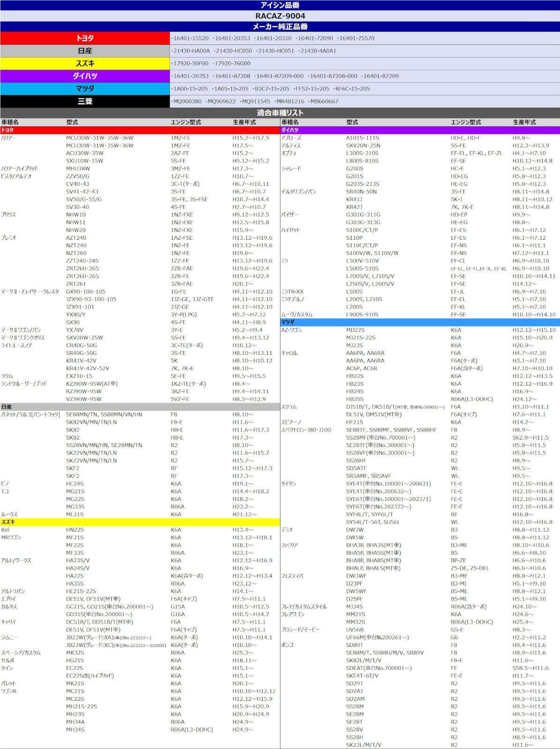
Task: Click model code HF21S
Action: (354, 422)
